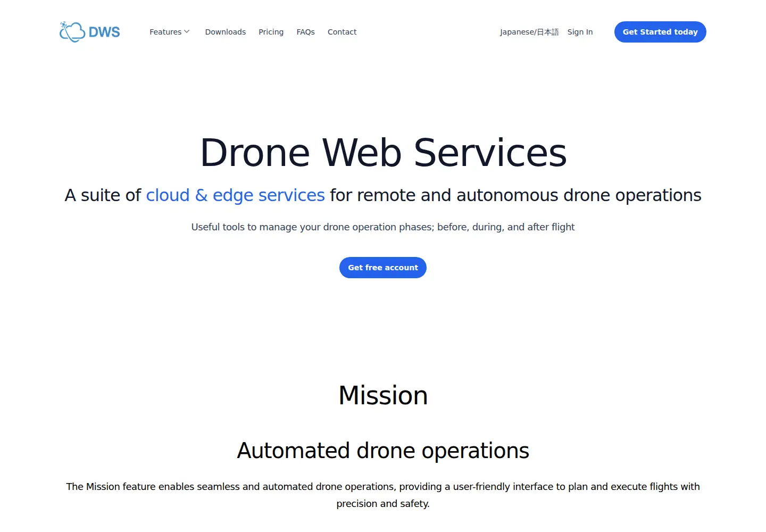Expand the Features dropdown menu
Viewport: 766px width, 532px height.
point(170,32)
